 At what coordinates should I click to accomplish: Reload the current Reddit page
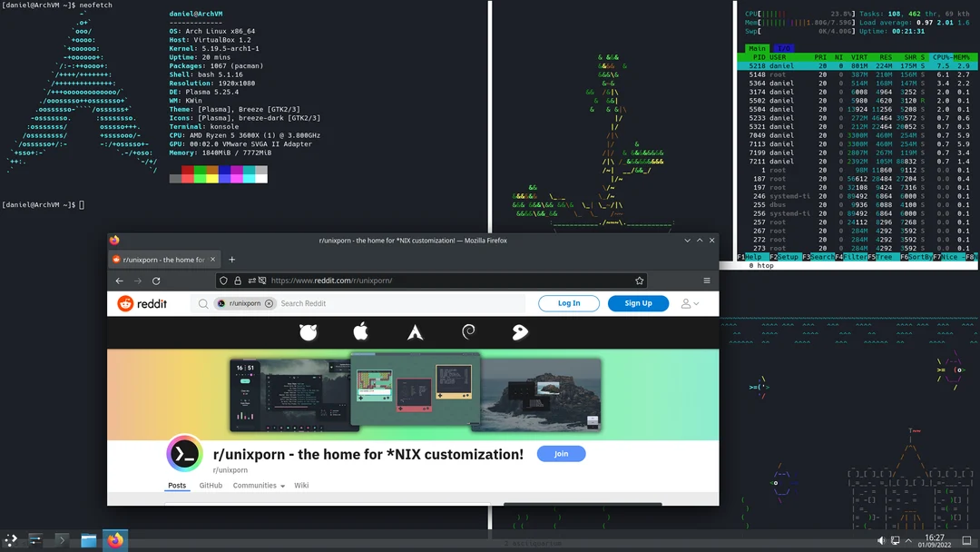pyautogui.click(x=156, y=281)
